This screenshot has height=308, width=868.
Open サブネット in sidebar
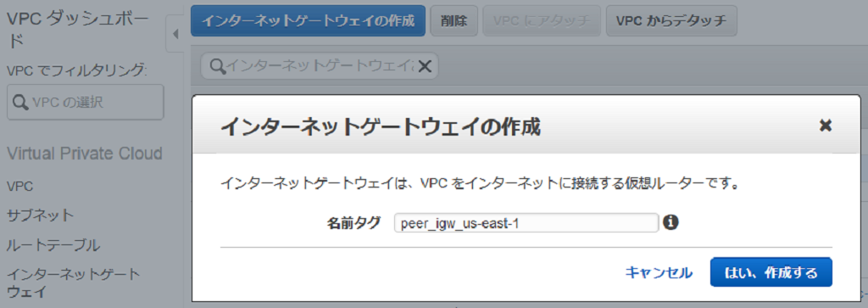41,215
